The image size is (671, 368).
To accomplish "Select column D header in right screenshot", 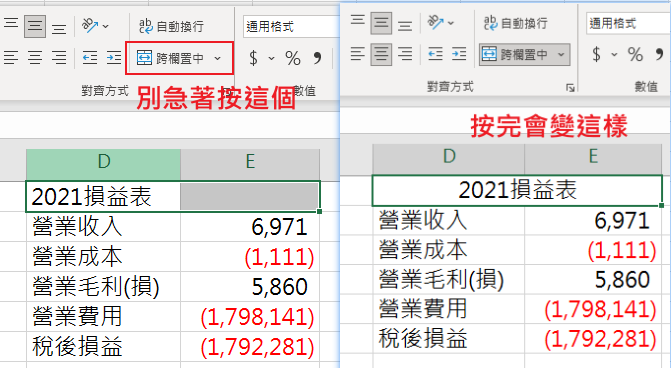I will 449,158.
